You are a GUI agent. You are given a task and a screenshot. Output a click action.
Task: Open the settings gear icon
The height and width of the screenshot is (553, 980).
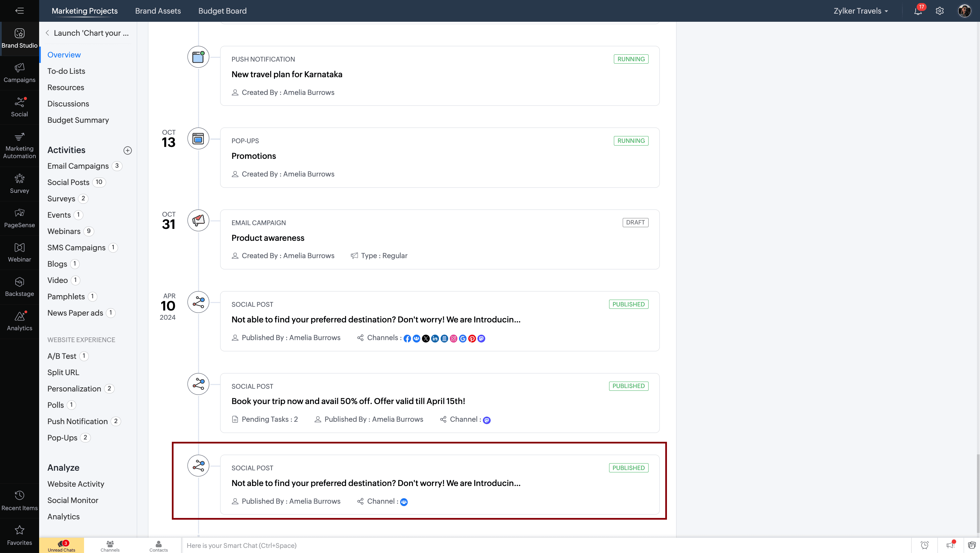(x=940, y=11)
